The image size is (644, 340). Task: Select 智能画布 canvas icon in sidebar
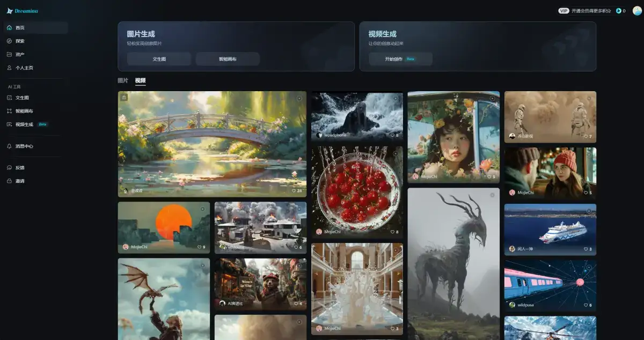pos(9,111)
